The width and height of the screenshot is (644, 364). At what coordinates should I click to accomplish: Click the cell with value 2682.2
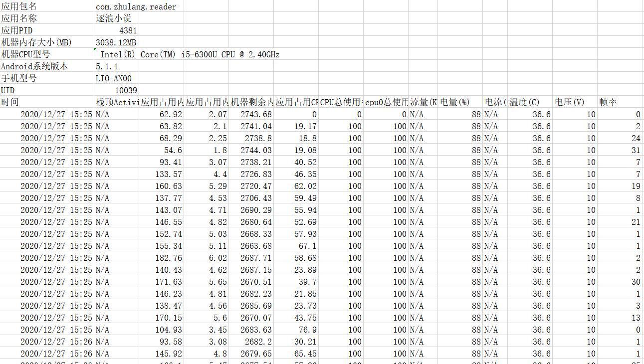pos(251,342)
